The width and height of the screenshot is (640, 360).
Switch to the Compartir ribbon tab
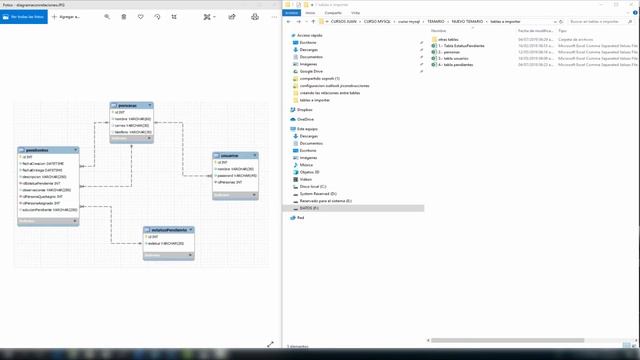tap(333, 13)
